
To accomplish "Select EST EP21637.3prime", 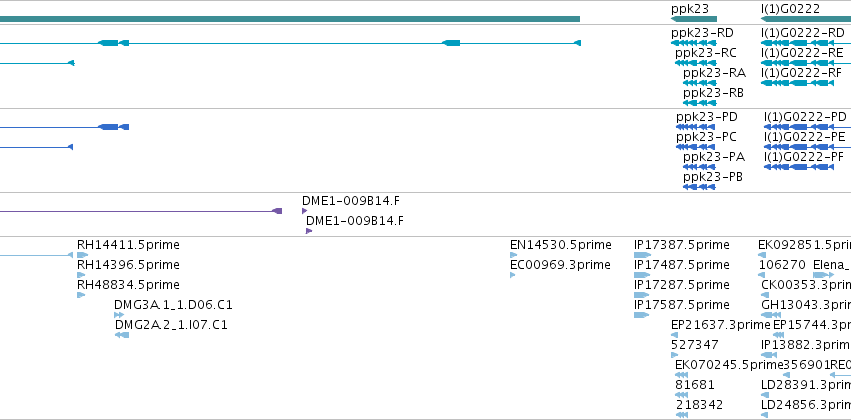I will point(721,326).
